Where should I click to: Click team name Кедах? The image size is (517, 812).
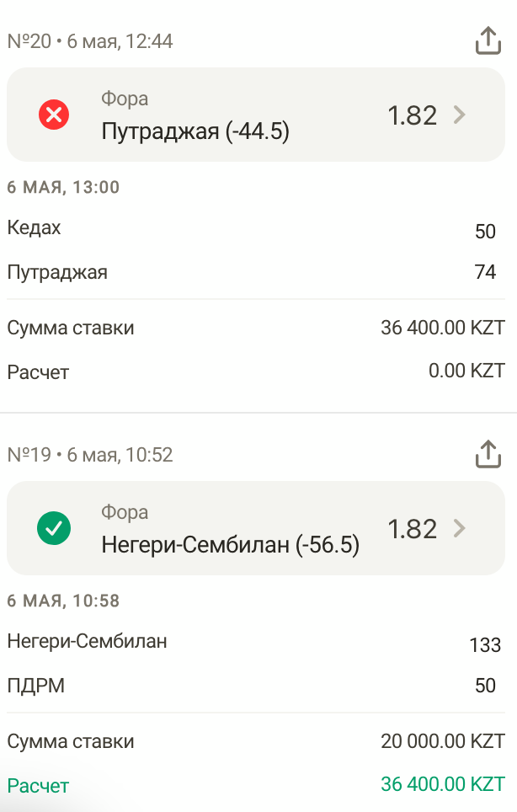coord(35,227)
